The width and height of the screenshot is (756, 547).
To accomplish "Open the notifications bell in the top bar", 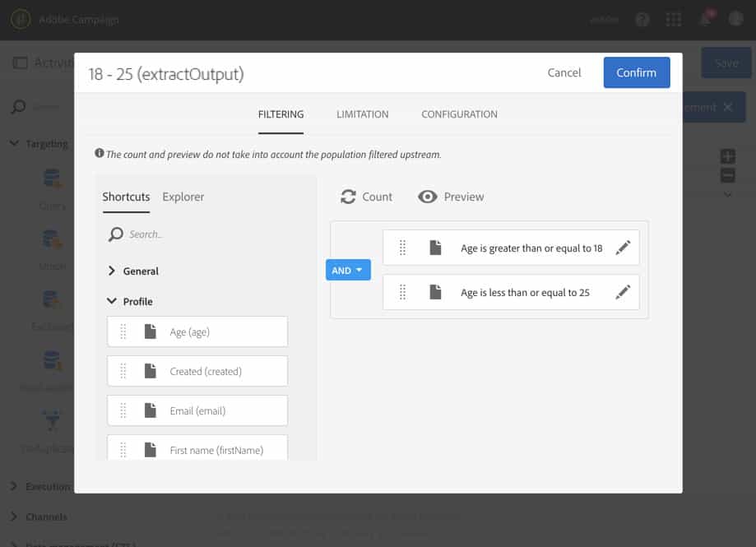I will coord(705,19).
